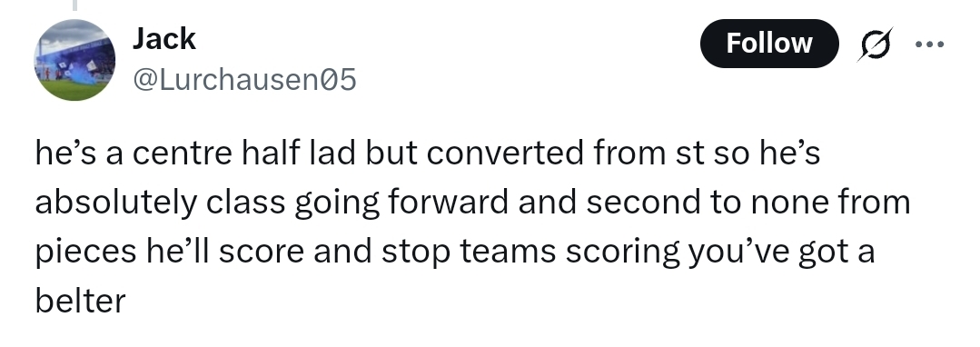Viewport: 980px width, 347px height.
Task: Click the word "belter" in the post
Action: coord(80,300)
